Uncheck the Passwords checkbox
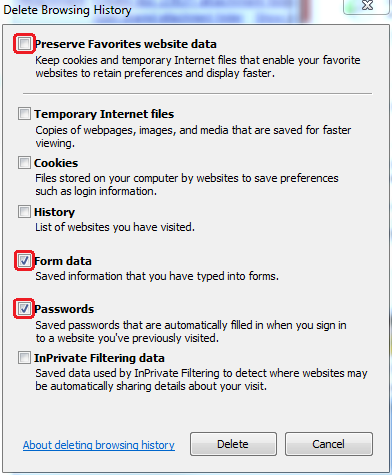Screen dimensions: 392x475 pyautogui.click(x=24, y=309)
